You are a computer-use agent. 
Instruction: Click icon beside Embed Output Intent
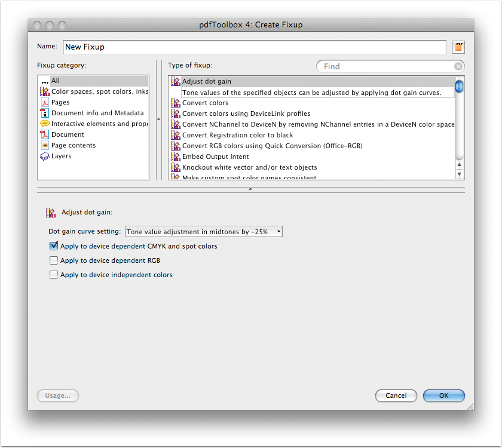(x=176, y=157)
